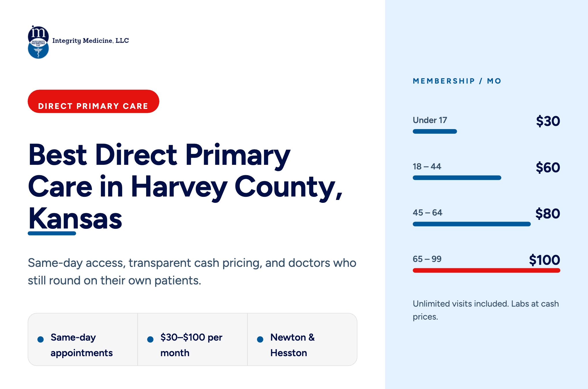The height and width of the screenshot is (389, 588).
Task: Click the blue dot beside Newton & Hesston
Action: pyautogui.click(x=260, y=339)
